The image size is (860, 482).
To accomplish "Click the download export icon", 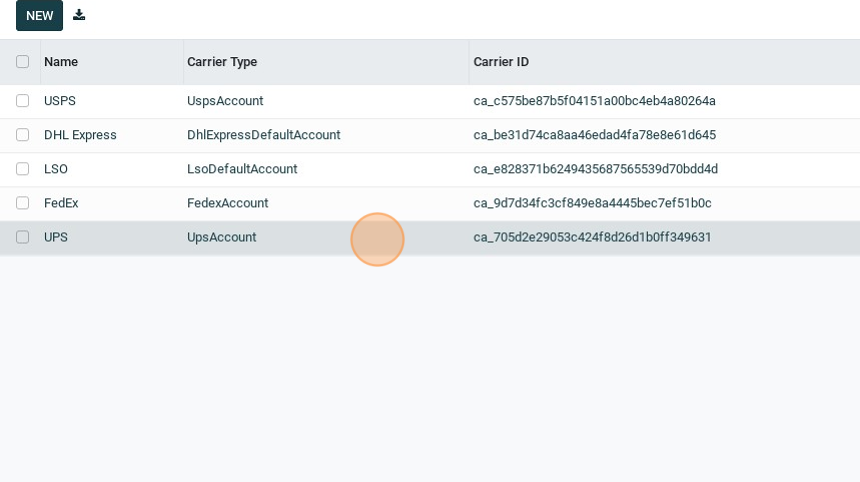I will (x=79, y=15).
